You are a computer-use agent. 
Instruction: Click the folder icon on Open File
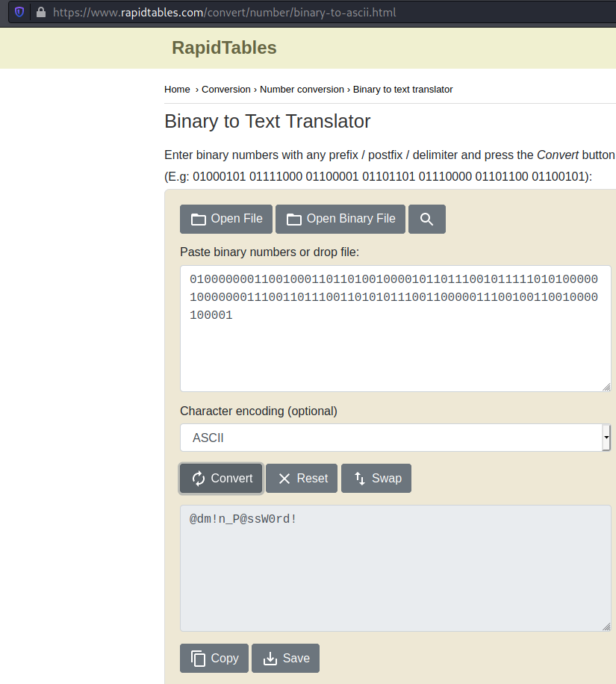point(198,219)
